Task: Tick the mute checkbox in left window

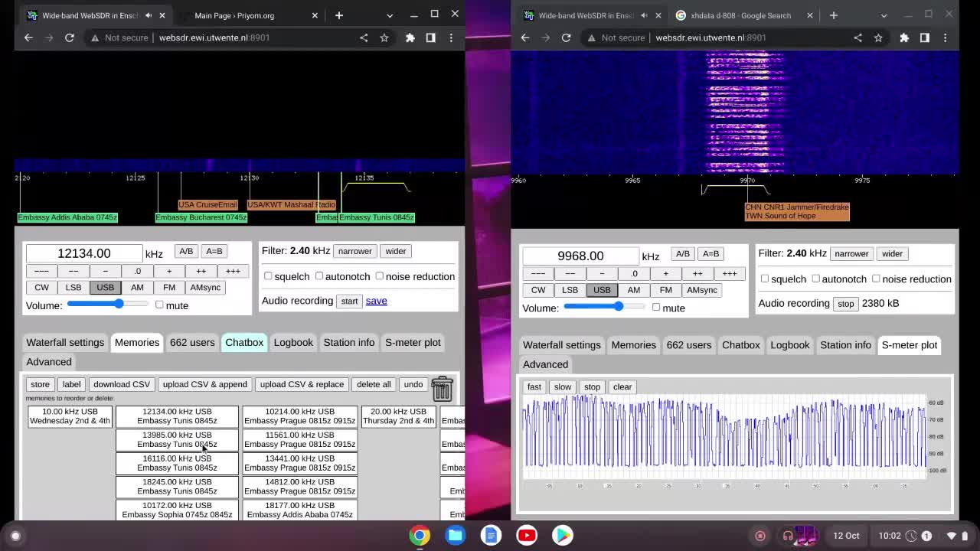Action: pyautogui.click(x=159, y=305)
